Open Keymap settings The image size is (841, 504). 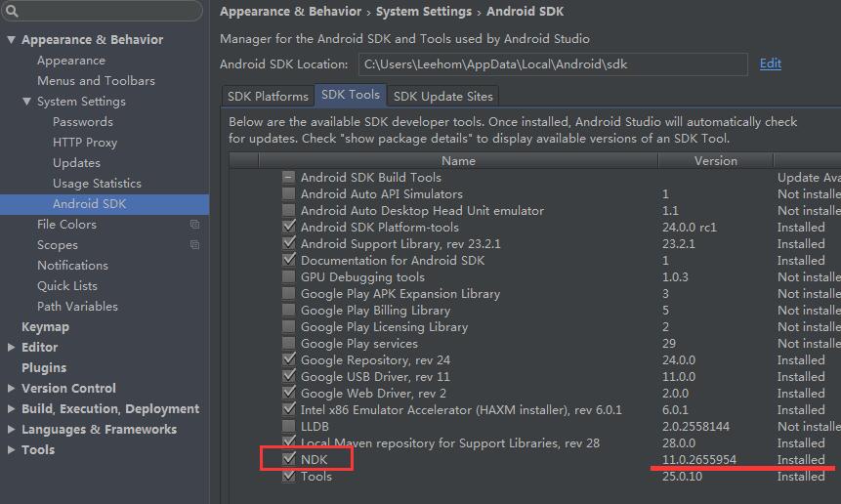[x=45, y=326]
